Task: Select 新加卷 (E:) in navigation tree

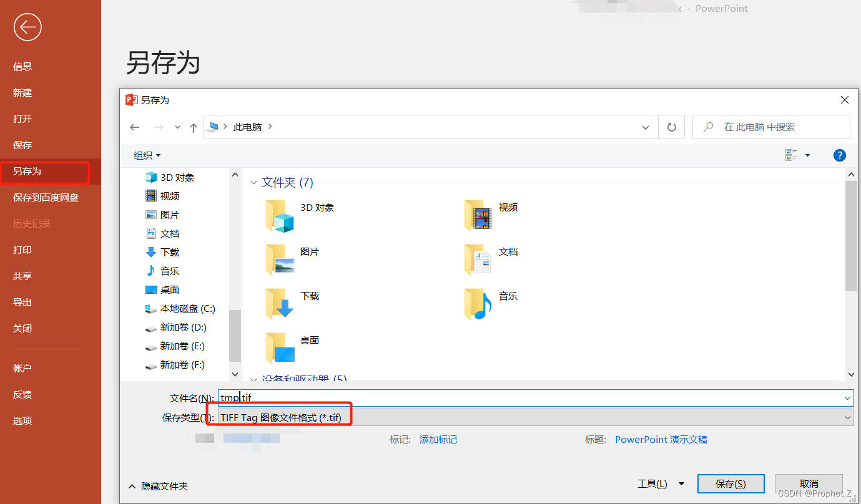Action: coord(175,346)
